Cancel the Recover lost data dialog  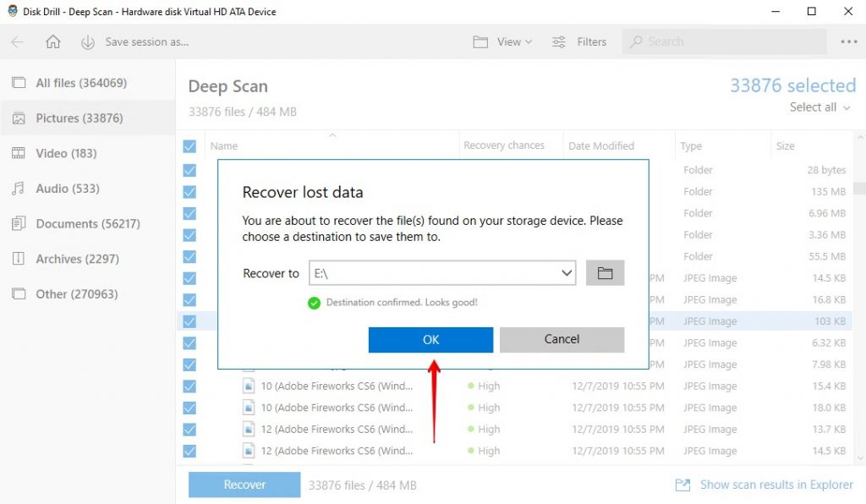562,339
